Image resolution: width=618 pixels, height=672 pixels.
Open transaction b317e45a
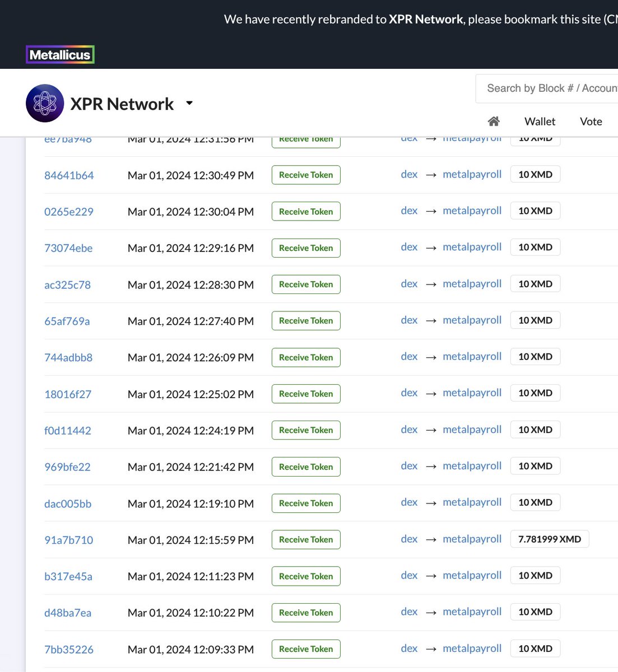(68, 576)
